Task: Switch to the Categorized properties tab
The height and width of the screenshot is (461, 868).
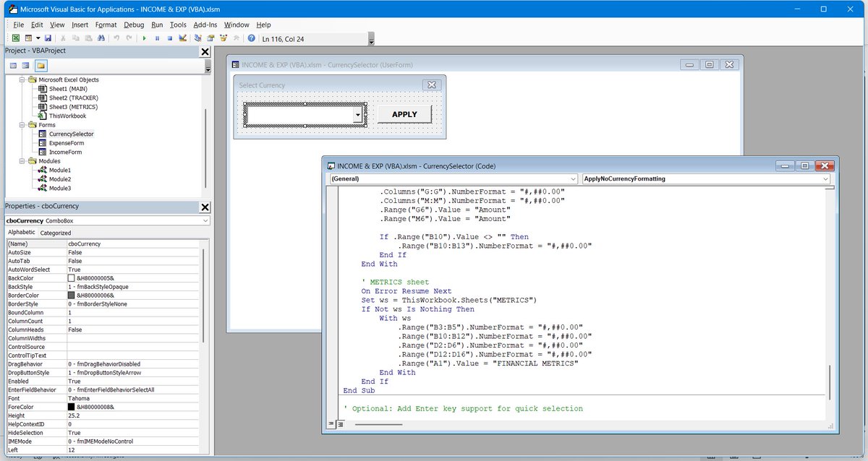Action: pos(56,233)
